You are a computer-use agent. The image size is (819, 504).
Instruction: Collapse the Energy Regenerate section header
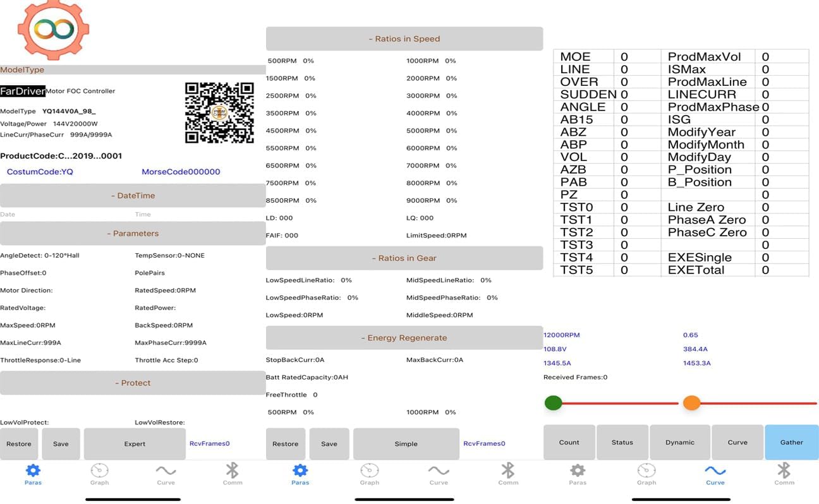404,338
